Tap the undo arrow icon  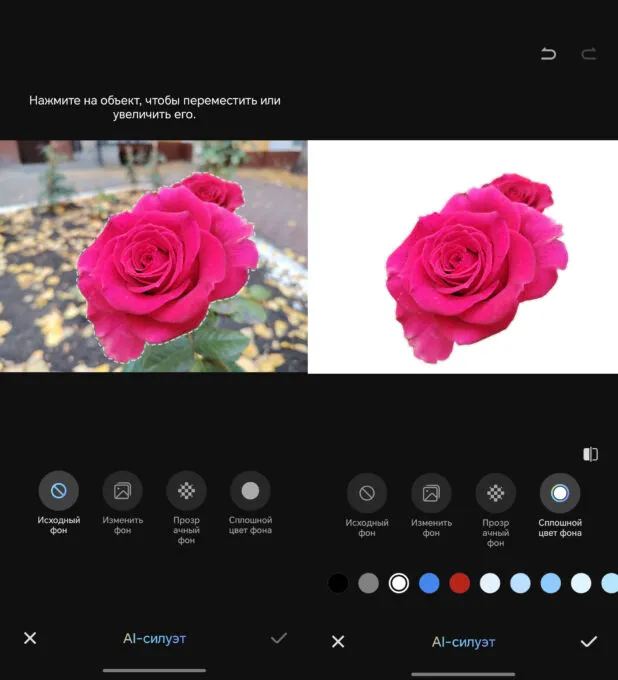[548, 54]
